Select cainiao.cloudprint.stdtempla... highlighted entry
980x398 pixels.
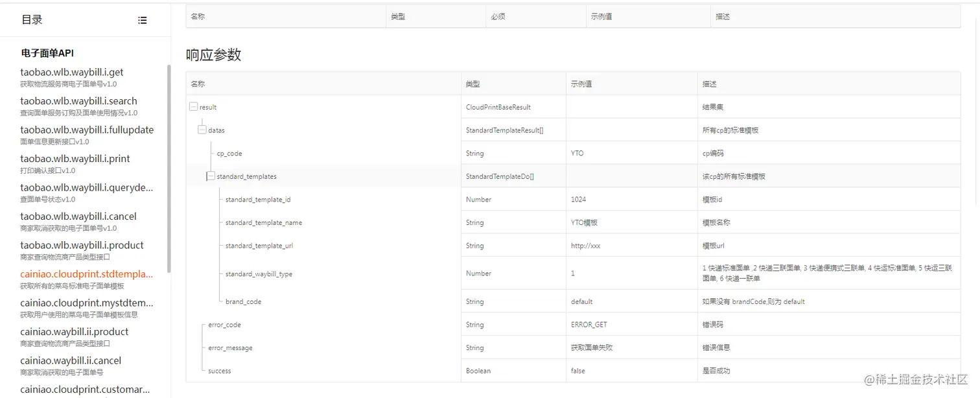pyautogui.click(x=87, y=274)
